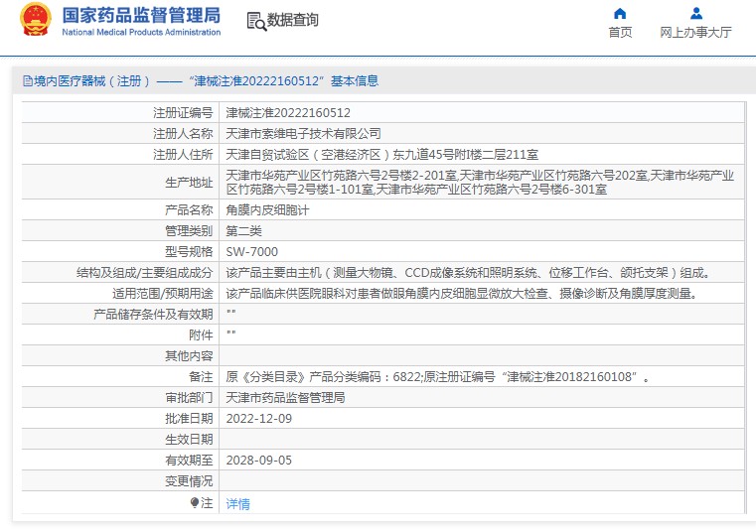Click 国家药品监督管理局 site title
This screenshot has width=756, height=532.
tap(141, 15)
